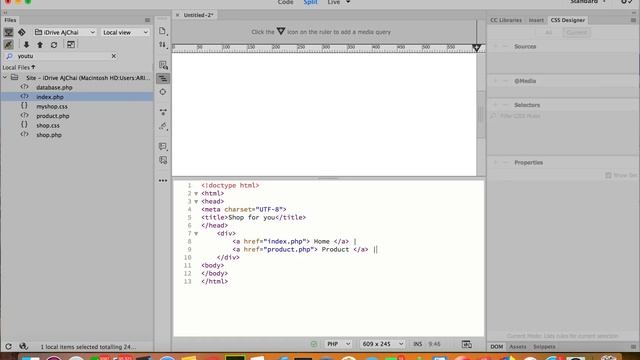Switch to the Assets tab
The width and height of the screenshot is (640, 360).
click(x=518, y=347)
